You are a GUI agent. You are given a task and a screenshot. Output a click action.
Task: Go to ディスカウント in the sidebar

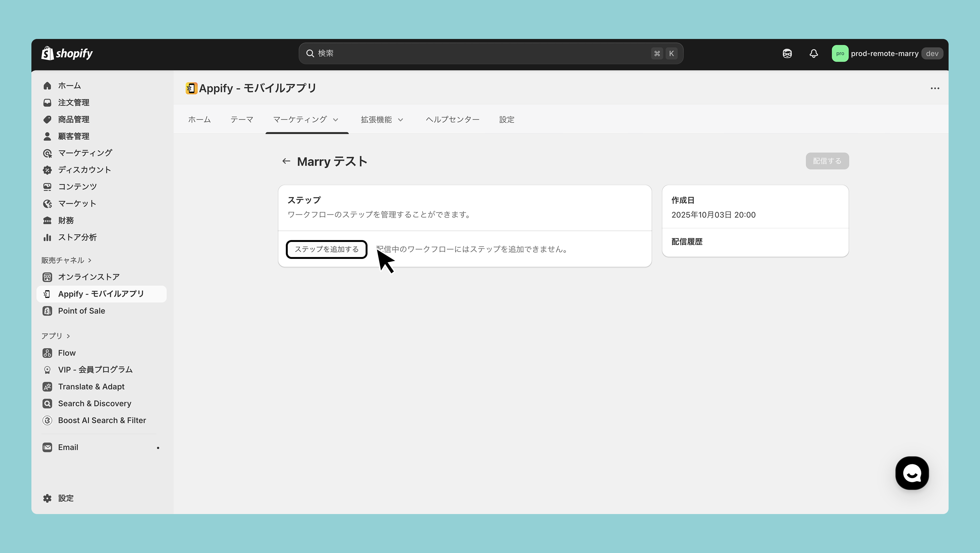[84, 170]
